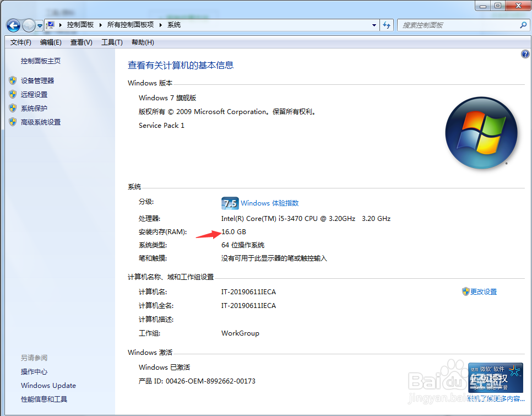Select 控制面板 in the address breadcrumb
Screen dimensions: 532x416
click(80, 25)
